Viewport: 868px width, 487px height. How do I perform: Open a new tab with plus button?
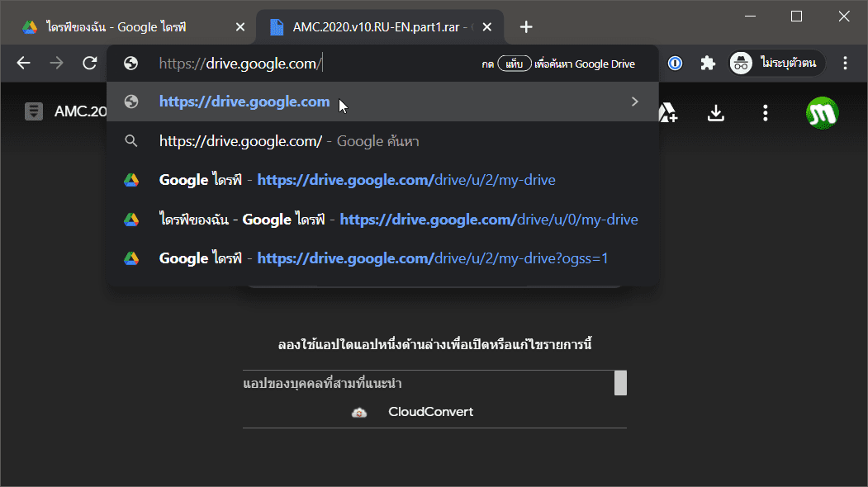tap(526, 27)
